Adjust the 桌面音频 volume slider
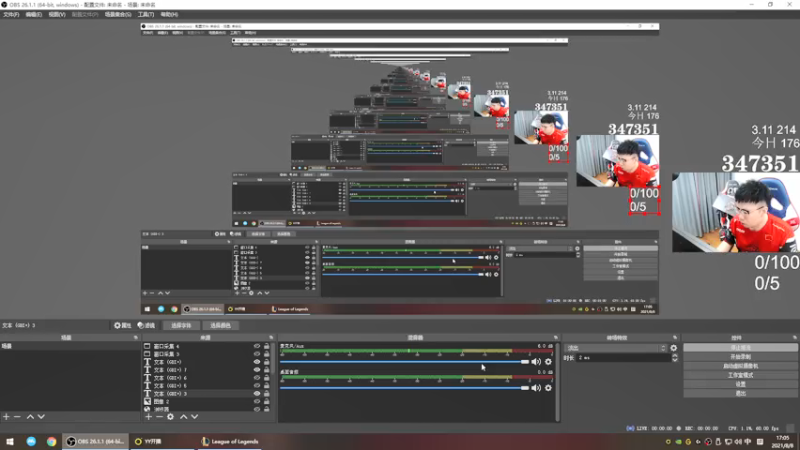800x450 pixels. (x=405, y=388)
